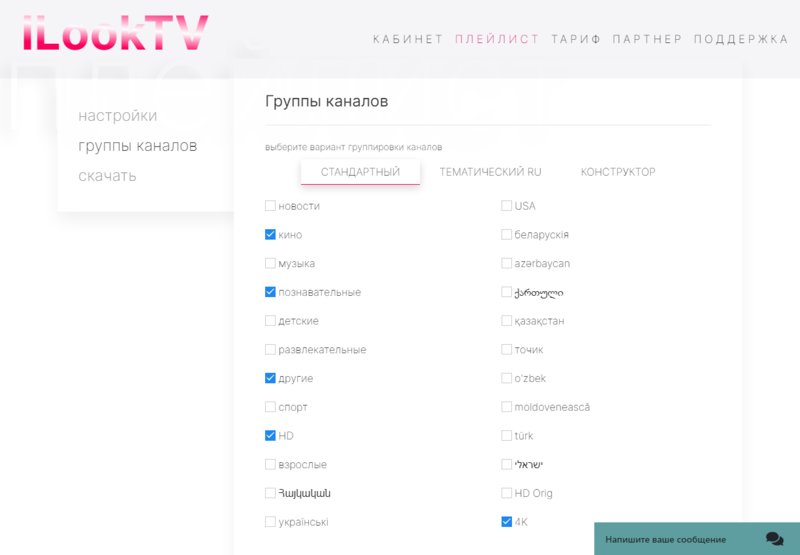Screen dimensions: 800x555
Task: Select the Стандартный grouping tab
Action: [360, 172]
